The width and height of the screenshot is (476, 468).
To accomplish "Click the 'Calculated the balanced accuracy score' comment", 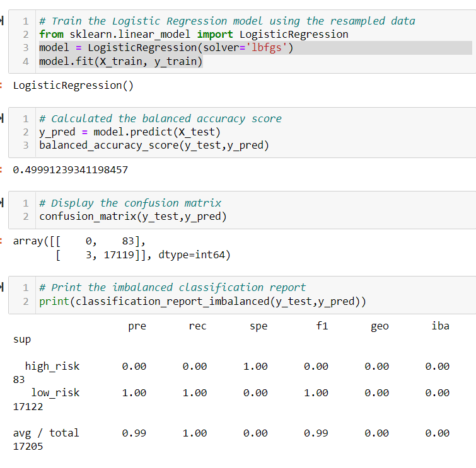I will [160, 118].
